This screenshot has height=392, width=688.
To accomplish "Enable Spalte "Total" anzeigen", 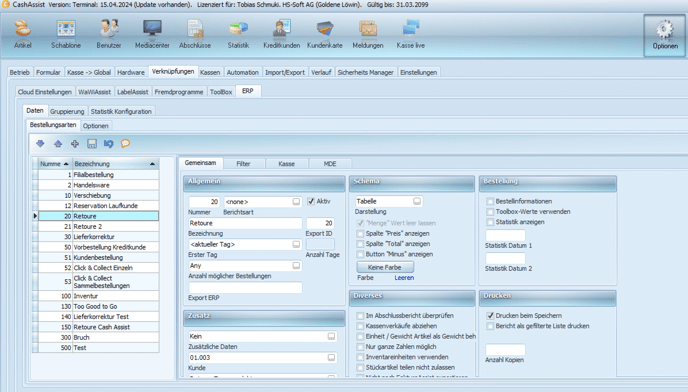I will [x=360, y=244].
